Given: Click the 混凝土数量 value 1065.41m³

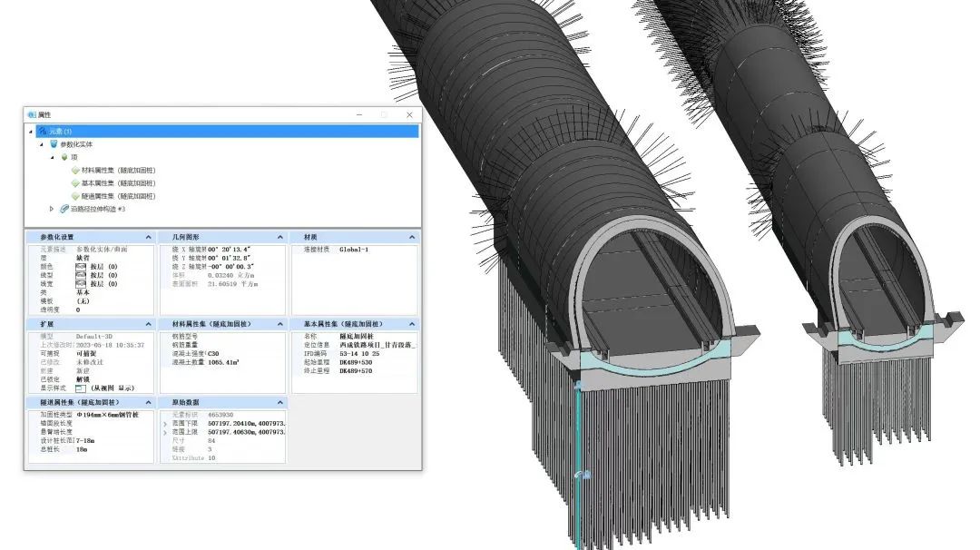Looking at the screenshot, I should pyautogui.click(x=224, y=362).
